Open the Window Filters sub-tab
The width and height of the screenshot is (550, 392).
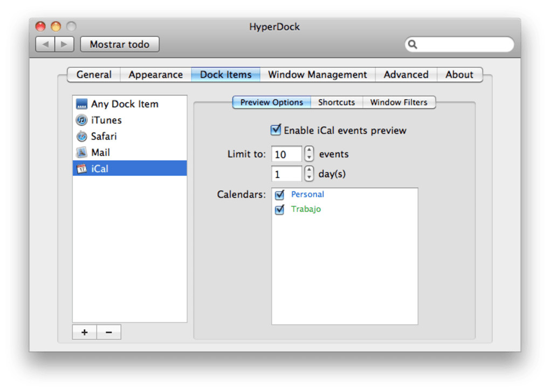coord(399,102)
